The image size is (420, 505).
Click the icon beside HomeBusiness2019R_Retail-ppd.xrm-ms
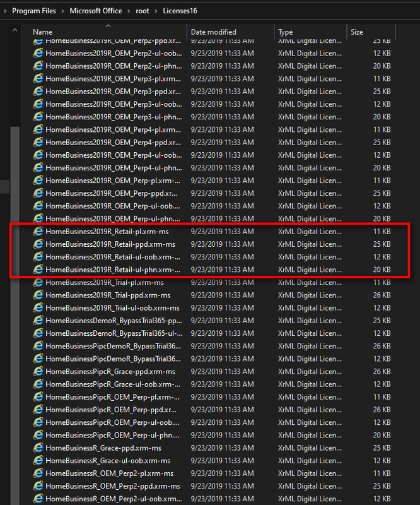tap(38, 244)
